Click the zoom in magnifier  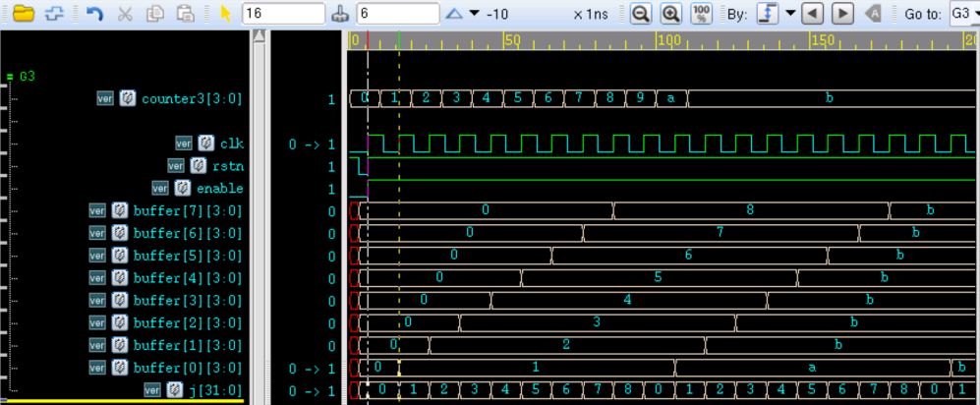(x=670, y=14)
